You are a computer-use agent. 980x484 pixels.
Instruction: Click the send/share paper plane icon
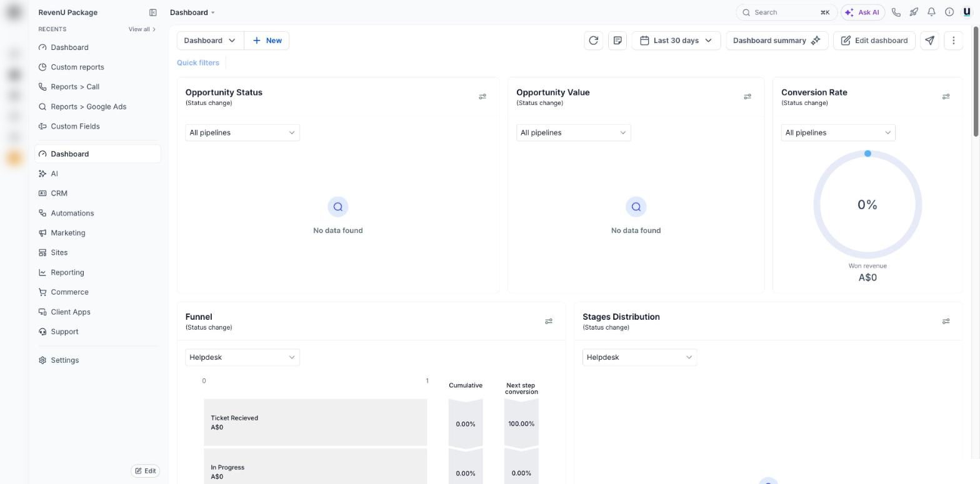[930, 41]
